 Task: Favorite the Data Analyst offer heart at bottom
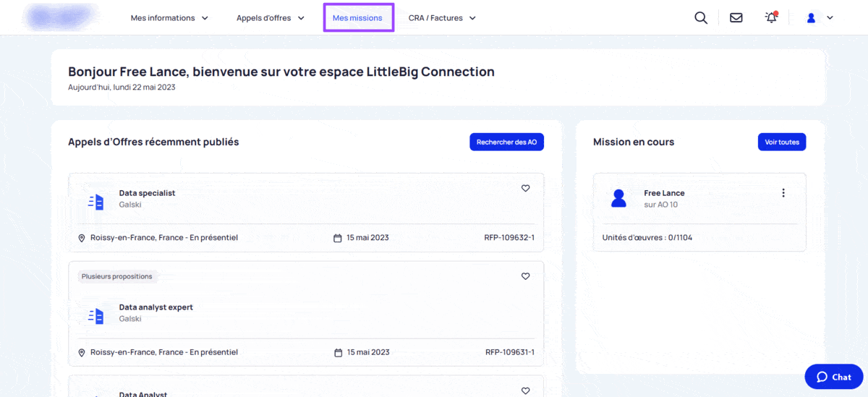pos(526,390)
